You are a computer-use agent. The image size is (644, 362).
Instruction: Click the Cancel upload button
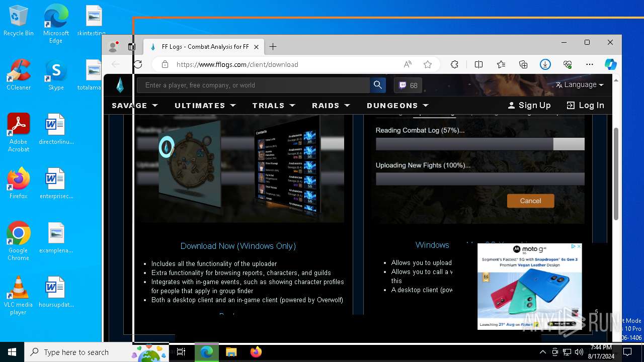(530, 201)
